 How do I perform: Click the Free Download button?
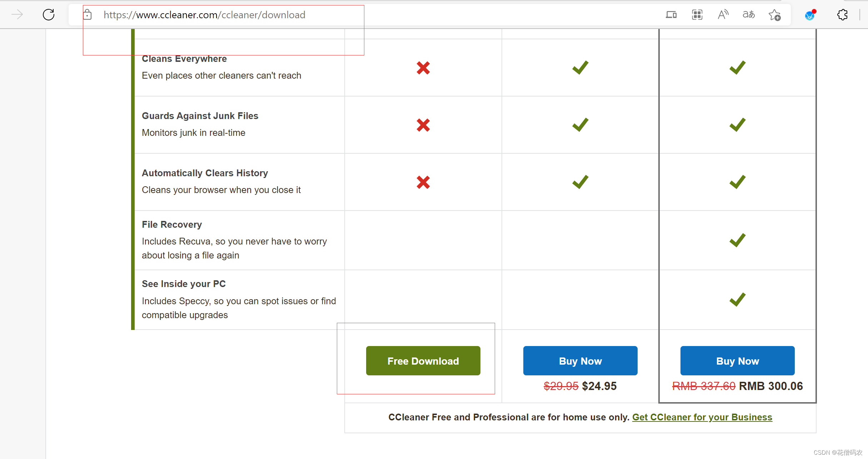[x=424, y=360]
